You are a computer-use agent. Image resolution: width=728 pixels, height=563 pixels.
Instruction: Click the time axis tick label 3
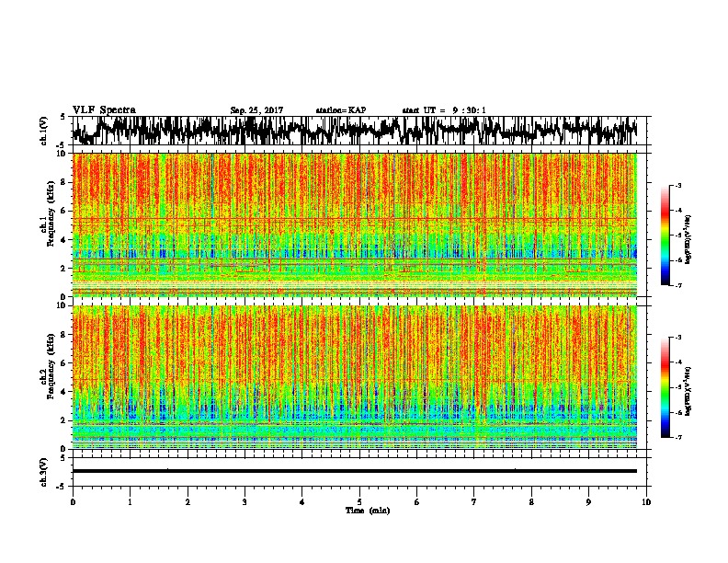click(245, 502)
